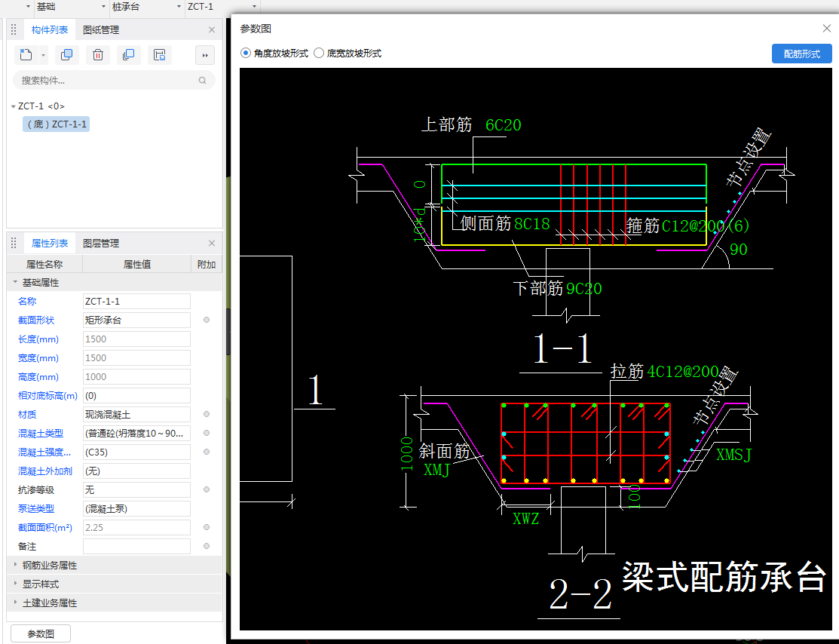Click the 泵送类型 value (混凝土泵)
Screen dimensions: 839x644
point(136,508)
